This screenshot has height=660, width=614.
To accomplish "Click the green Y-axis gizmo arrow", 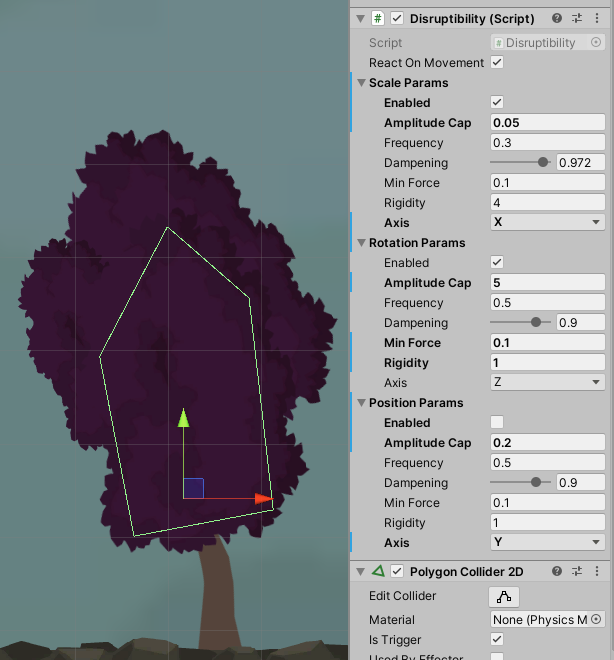I will tap(183, 418).
